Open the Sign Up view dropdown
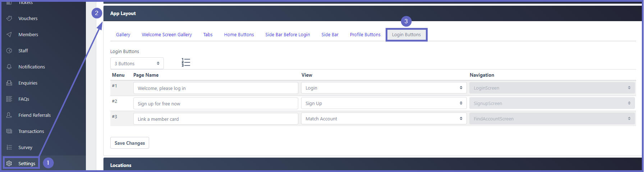 (383, 104)
